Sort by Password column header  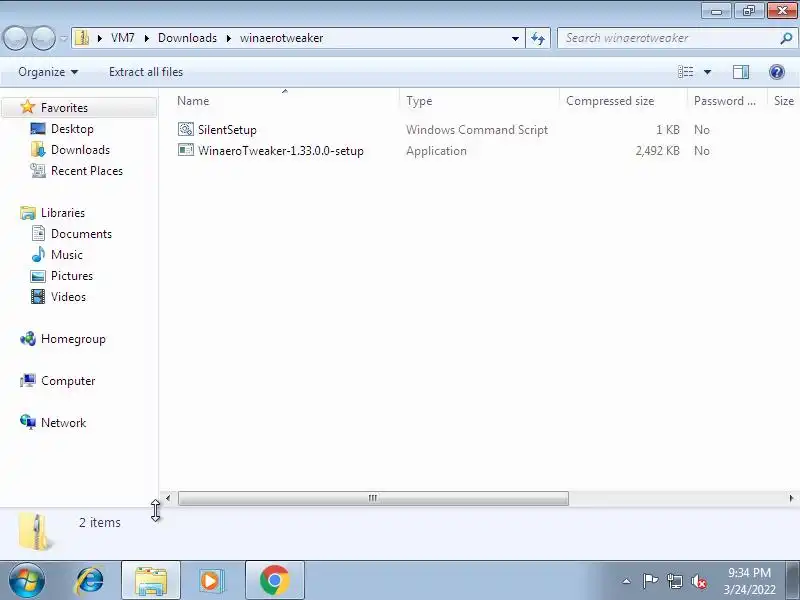click(727, 101)
